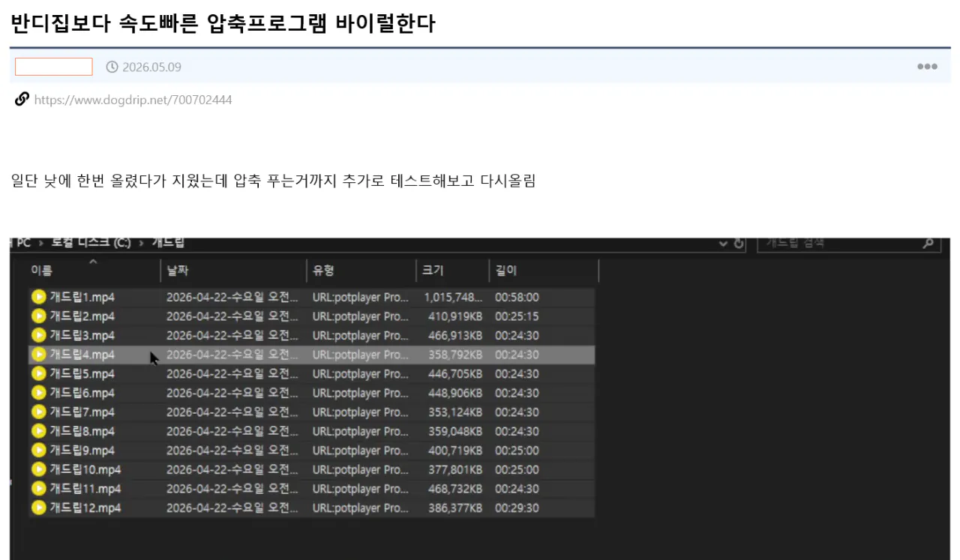Click the 410,919KB size cell
The height and width of the screenshot is (560, 960).
click(x=455, y=316)
